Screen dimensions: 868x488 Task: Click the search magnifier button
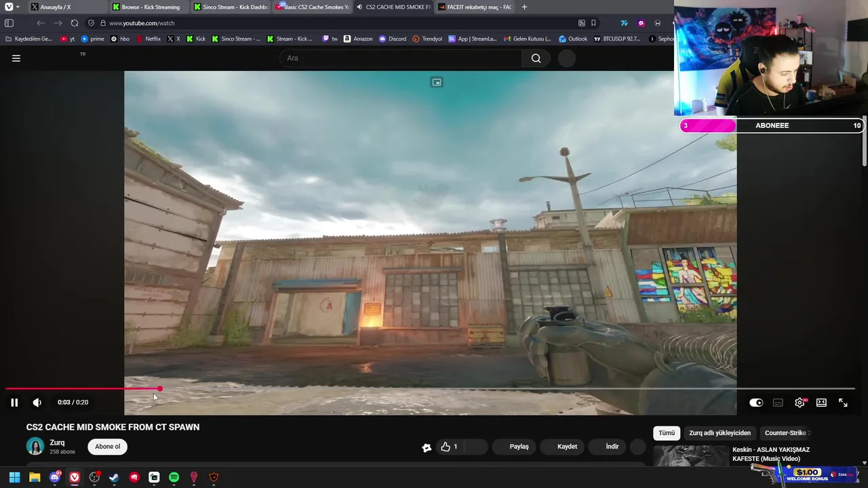pos(536,58)
